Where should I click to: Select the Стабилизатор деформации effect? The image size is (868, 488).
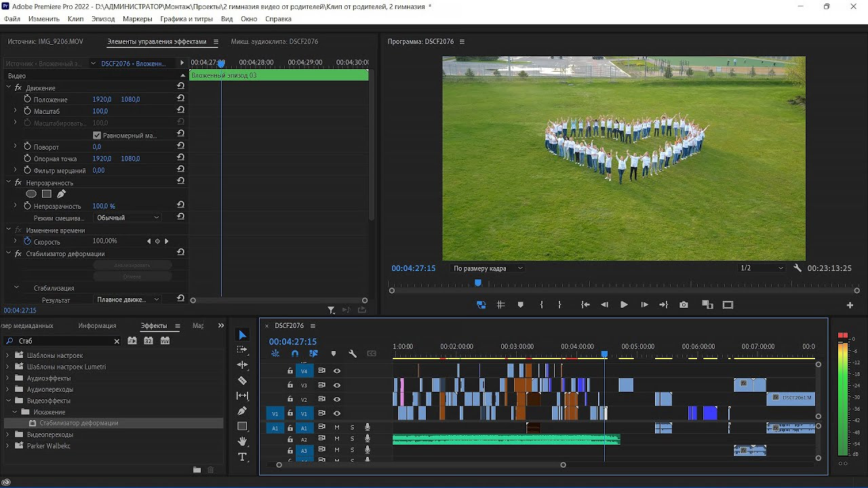pos(79,423)
